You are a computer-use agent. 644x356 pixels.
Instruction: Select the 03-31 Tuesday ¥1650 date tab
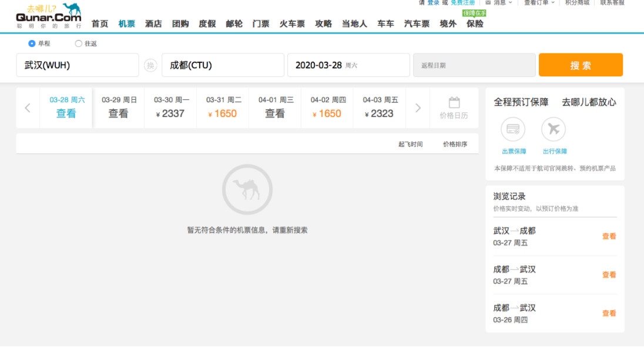223,108
